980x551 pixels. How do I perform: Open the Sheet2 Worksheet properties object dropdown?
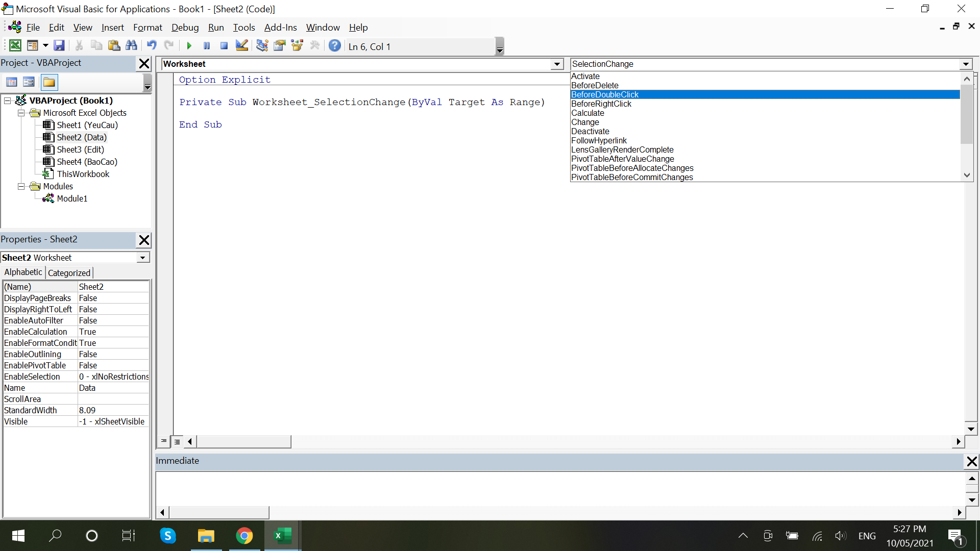[x=143, y=258]
